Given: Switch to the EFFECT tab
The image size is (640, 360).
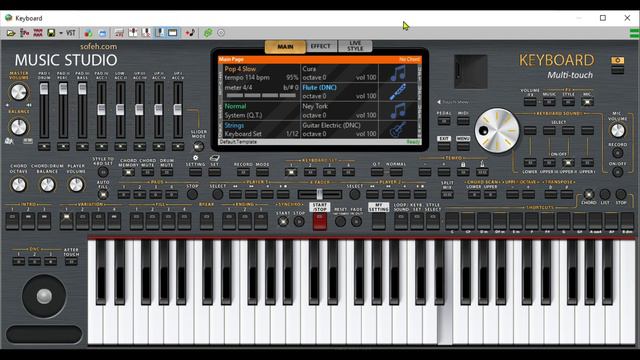Looking at the screenshot, I should click(x=320, y=46).
